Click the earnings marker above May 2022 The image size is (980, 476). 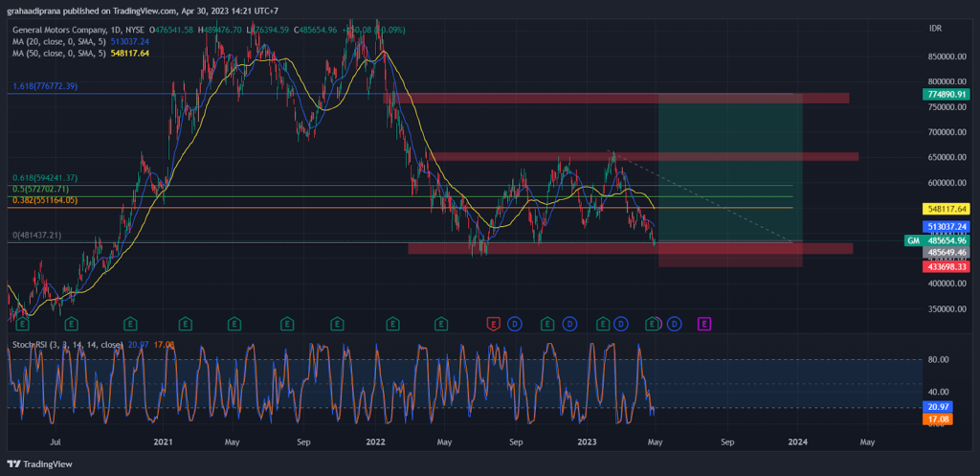(441, 324)
